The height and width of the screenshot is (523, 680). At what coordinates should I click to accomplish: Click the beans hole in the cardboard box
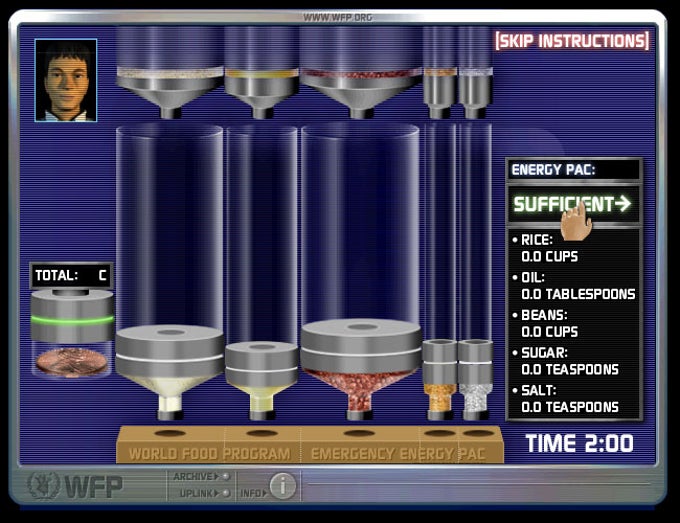pyautogui.click(x=359, y=433)
